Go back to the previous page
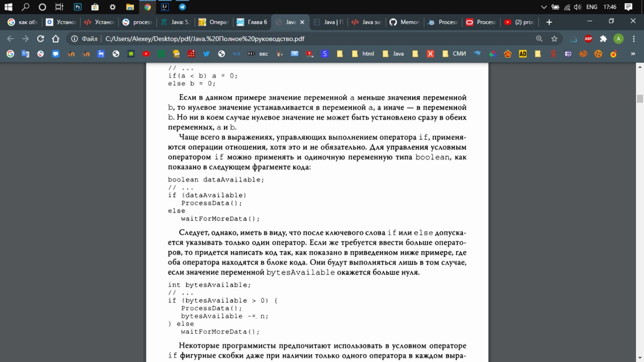This screenshot has width=644, height=362. (x=10, y=39)
